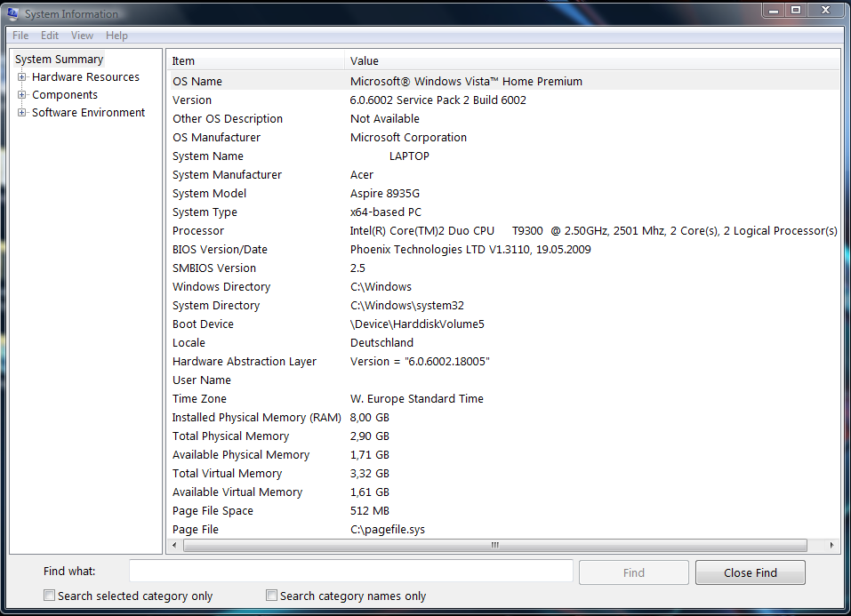Check Search selected category only
This screenshot has height=616, width=851.
point(50,596)
